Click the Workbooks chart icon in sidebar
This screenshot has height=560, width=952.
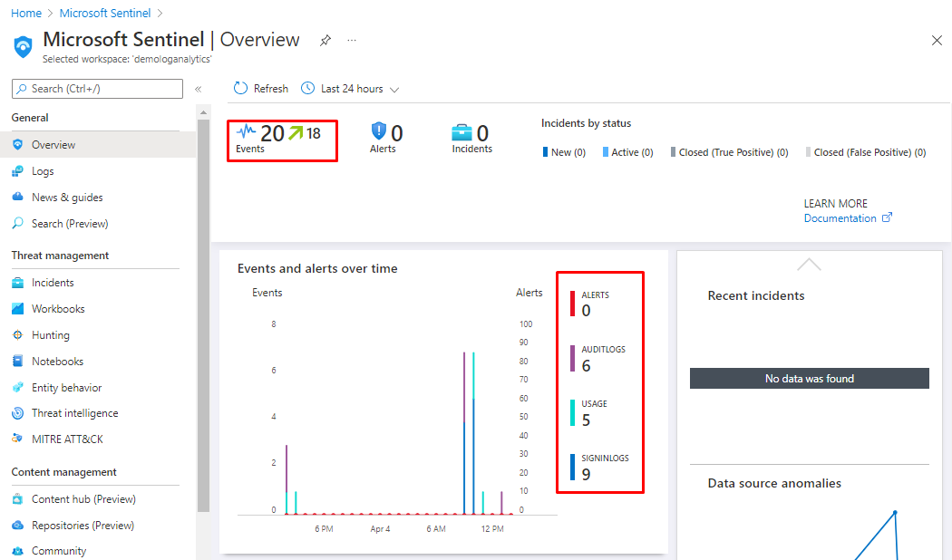[x=18, y=309]
